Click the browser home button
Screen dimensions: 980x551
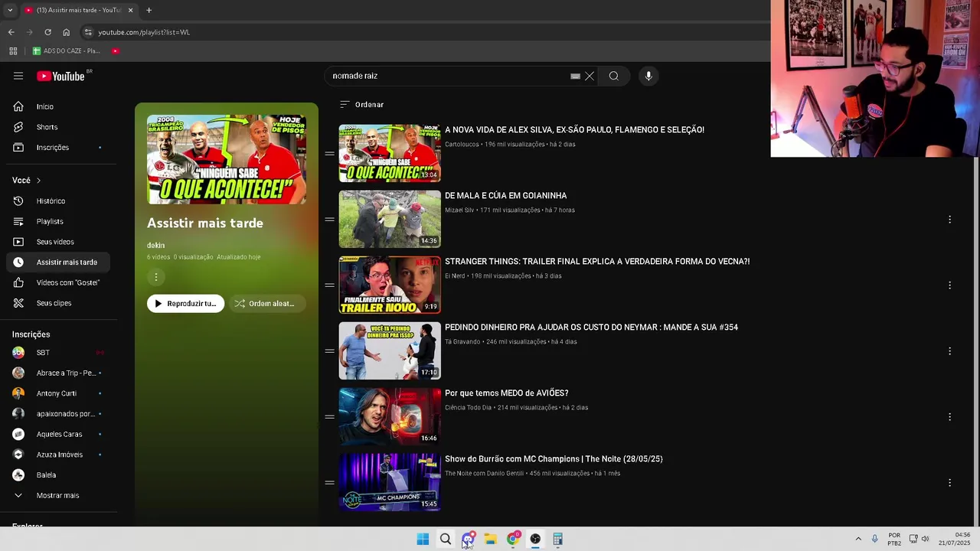click(x=66, y=32)
